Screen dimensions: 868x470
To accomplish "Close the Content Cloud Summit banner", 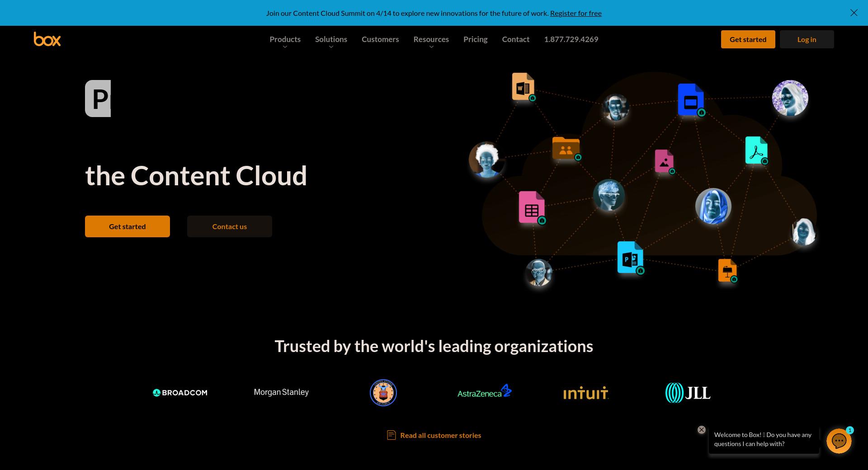I will point(854,13).
